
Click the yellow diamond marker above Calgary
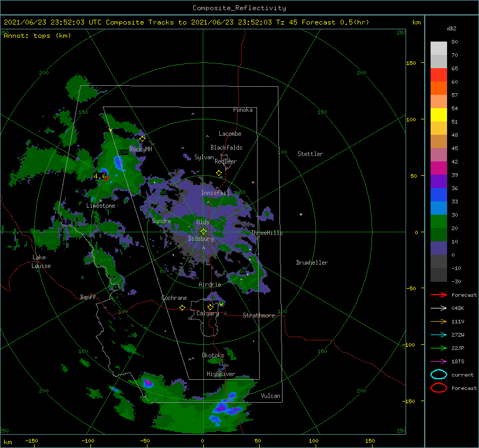[210, 307]
